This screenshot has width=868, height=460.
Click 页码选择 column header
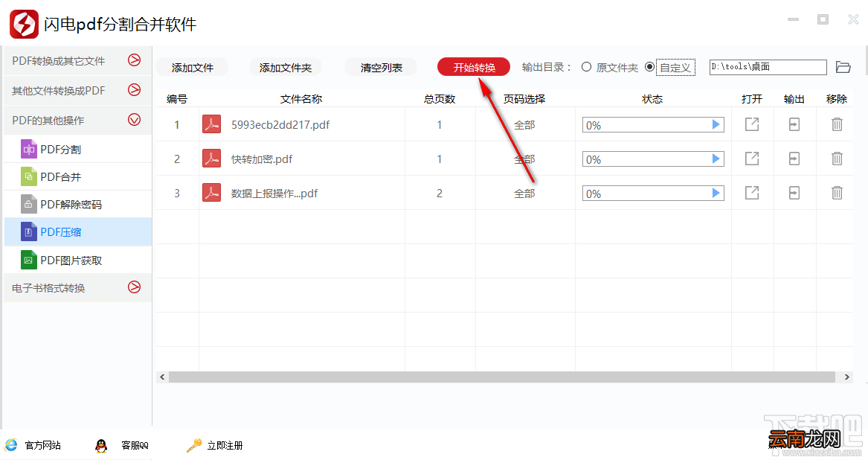click(x=524, y=99)
